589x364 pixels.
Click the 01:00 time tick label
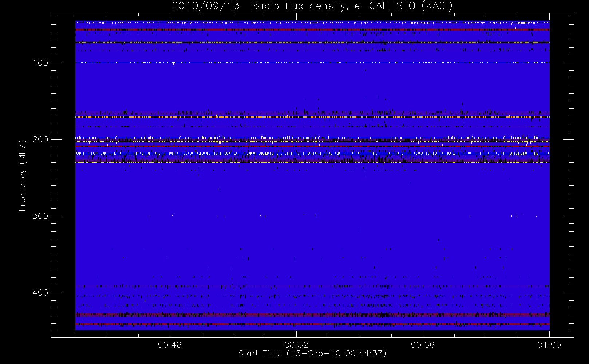click(x=549, y=345)
